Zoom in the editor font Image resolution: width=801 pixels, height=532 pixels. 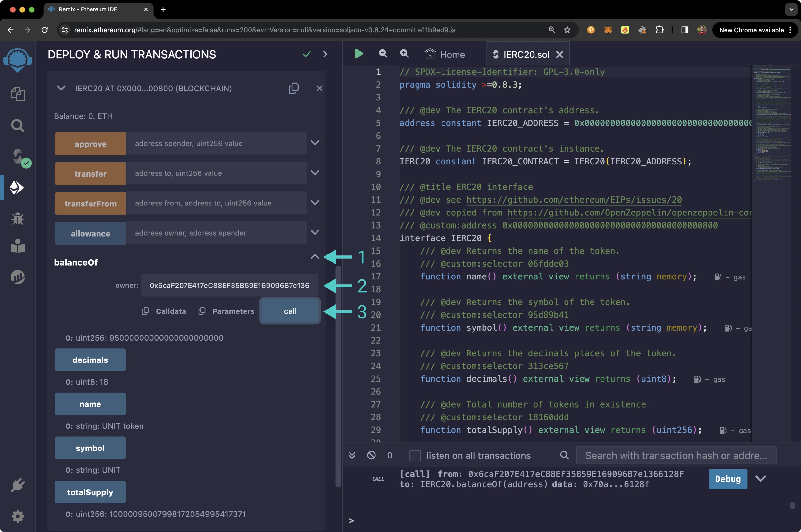(404, 54)
